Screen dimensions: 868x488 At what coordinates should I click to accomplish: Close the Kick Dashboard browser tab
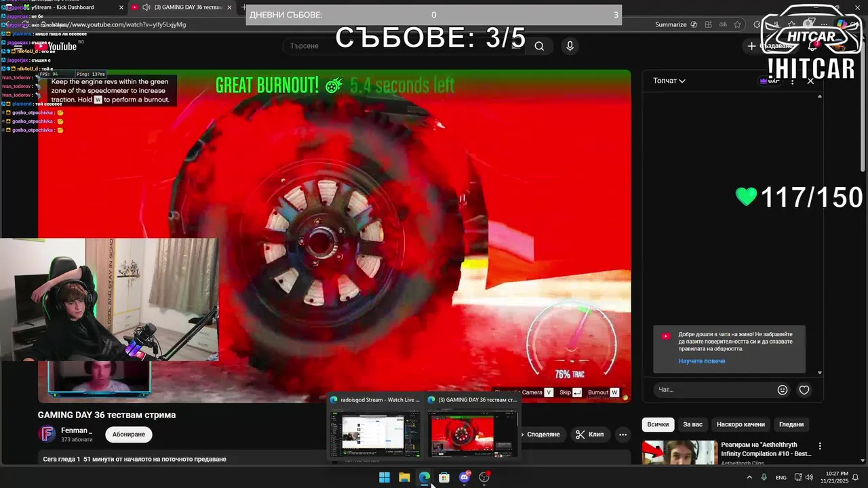121,7
